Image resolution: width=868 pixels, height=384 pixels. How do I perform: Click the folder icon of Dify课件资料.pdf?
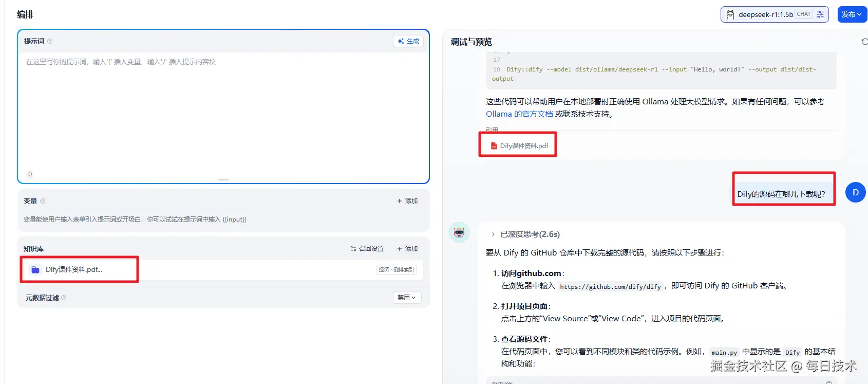pos(35,269)
